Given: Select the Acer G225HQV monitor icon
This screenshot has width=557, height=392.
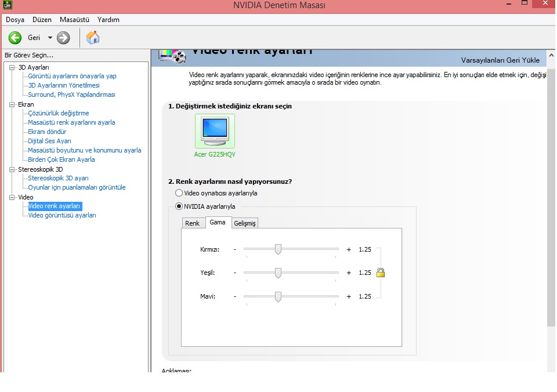Looking at the screenshot, I should click(x=215, y=130).
